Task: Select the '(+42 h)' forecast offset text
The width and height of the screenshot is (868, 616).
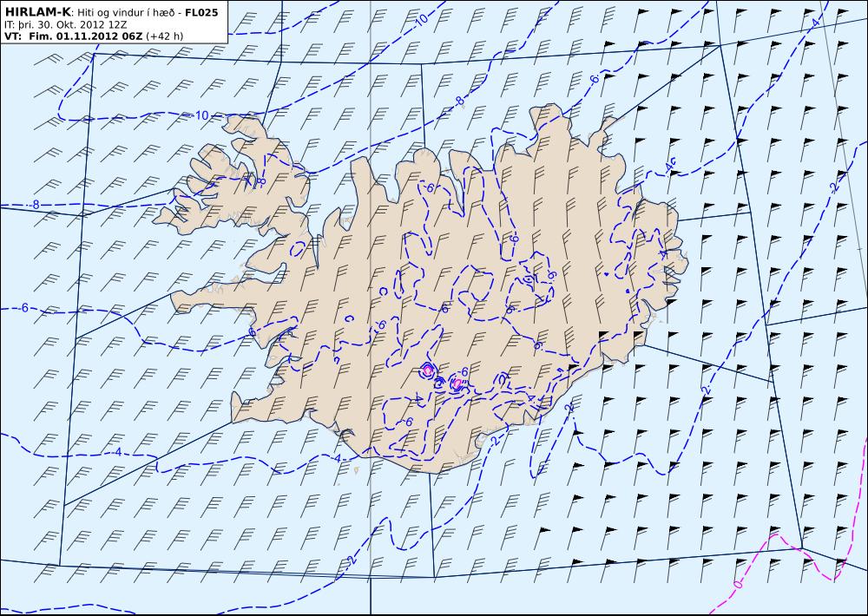Action: (x=164, y=36)
